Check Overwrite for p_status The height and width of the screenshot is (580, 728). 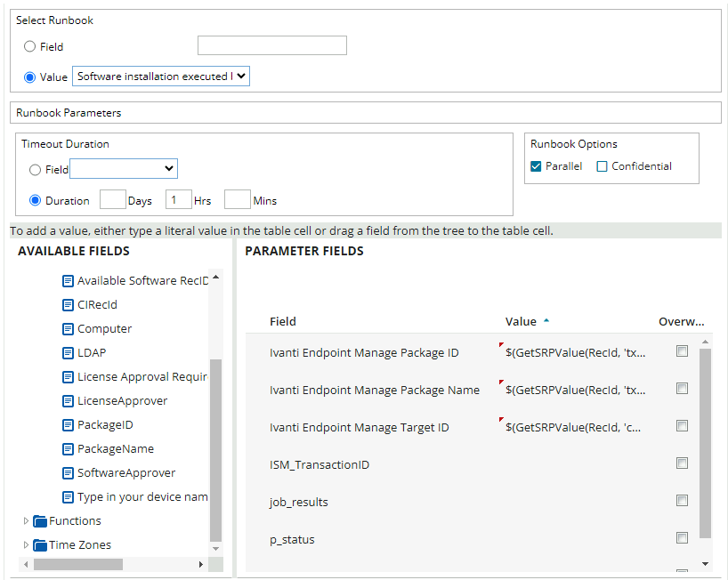[682, 538]
